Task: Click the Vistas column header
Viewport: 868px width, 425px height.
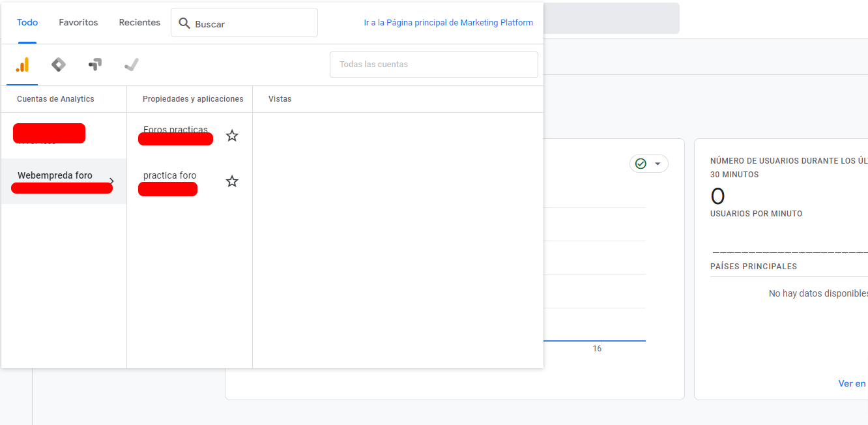Action: (x=280, y=99)
